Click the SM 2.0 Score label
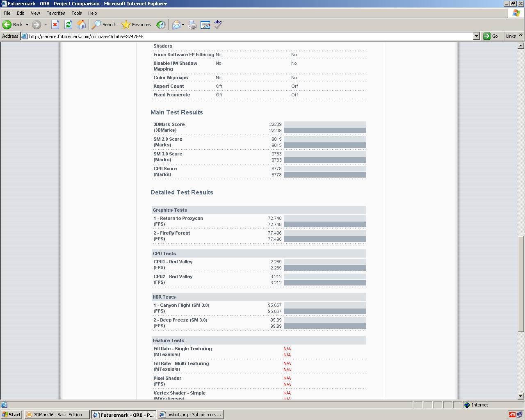The image size is (525, 420). [x=168, y=139]
